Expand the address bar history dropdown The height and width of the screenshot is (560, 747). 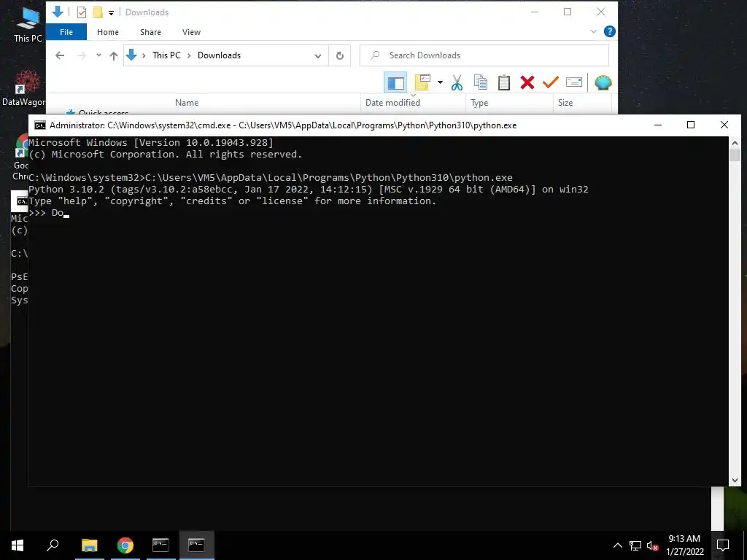coord(318,55)
